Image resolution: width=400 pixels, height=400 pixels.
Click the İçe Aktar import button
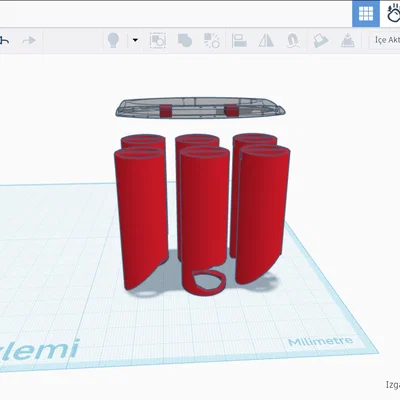click(387, 40)
